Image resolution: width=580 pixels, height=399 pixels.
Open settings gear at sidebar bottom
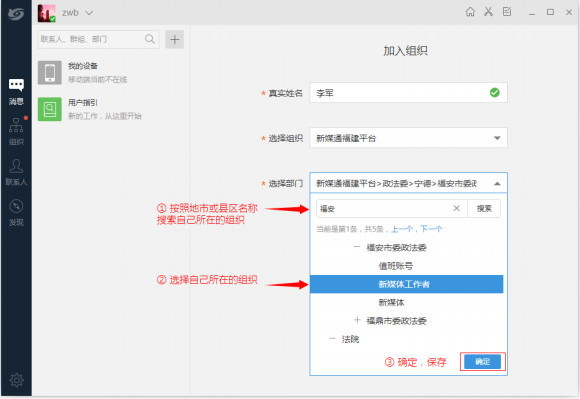click(x=16, y=380)
